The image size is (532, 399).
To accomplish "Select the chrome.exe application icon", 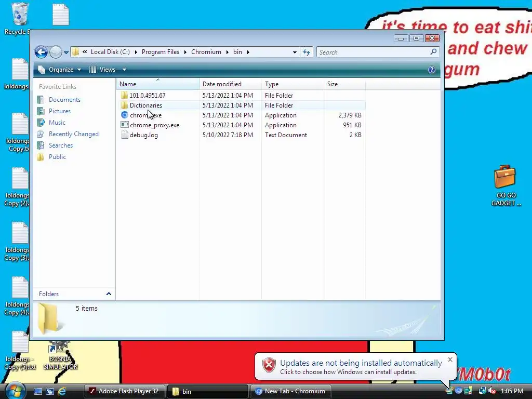I will (x=125, y=115).
